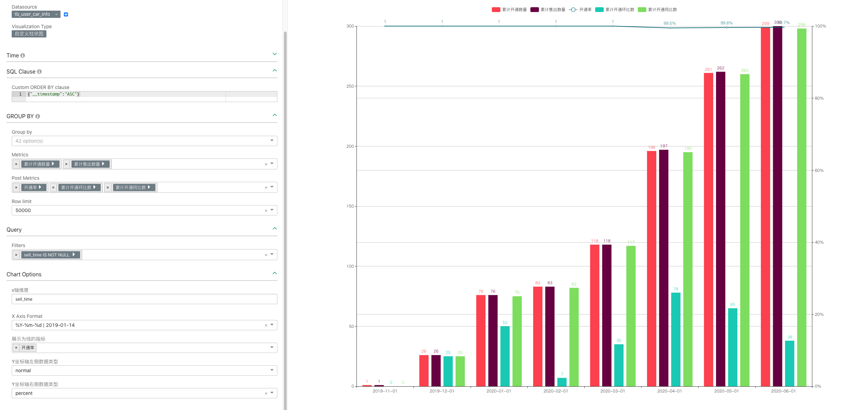Click the 累计开通数量 metric tag label
The image size is (868, 410).
click(37, 164)
